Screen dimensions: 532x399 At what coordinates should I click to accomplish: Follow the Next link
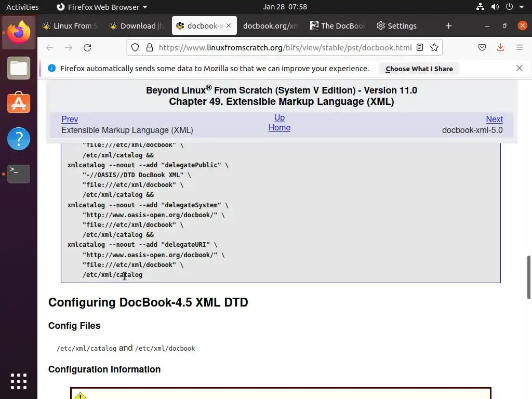tap(494, 119)
